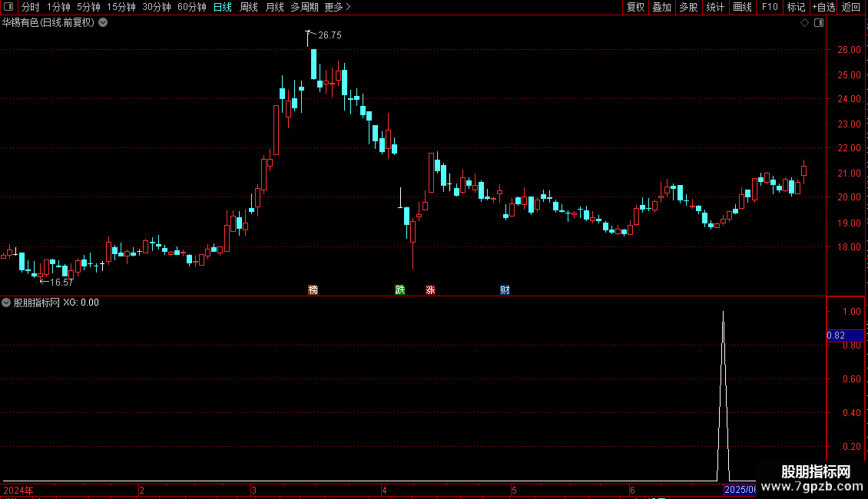868x499 pixels.
Task: Add stock with +自选 button
Action: tap(823, 7)
